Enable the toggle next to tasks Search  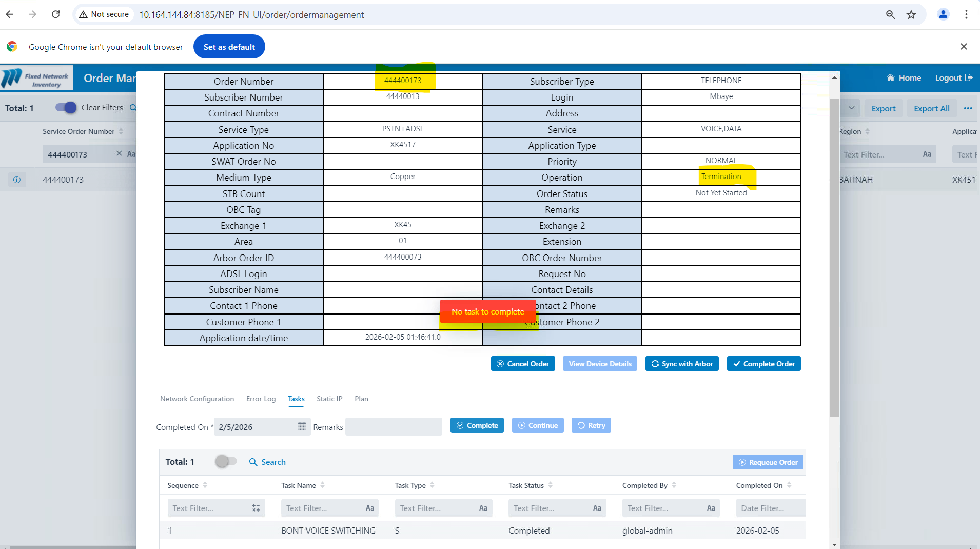tap(226, 461)
